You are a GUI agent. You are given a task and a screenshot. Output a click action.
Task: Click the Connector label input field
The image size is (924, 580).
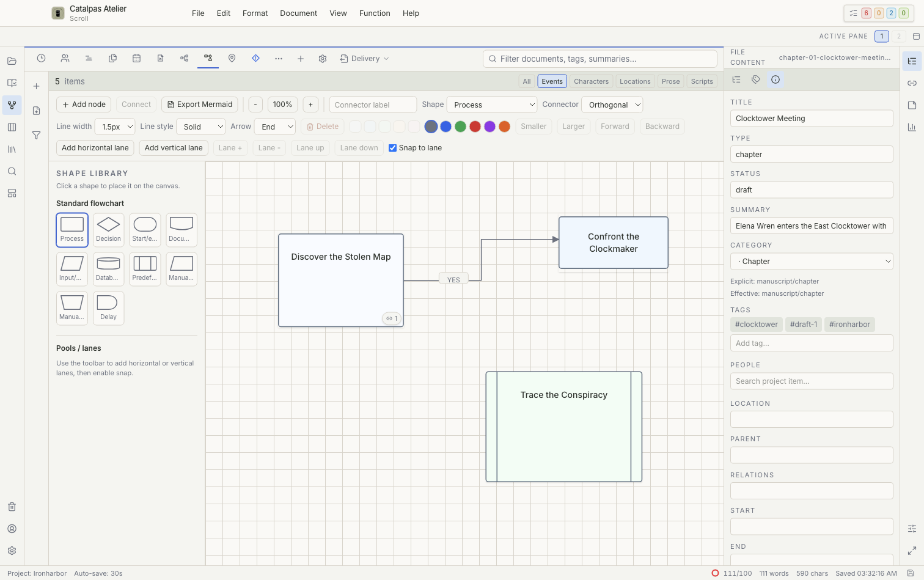pos(373,105)
